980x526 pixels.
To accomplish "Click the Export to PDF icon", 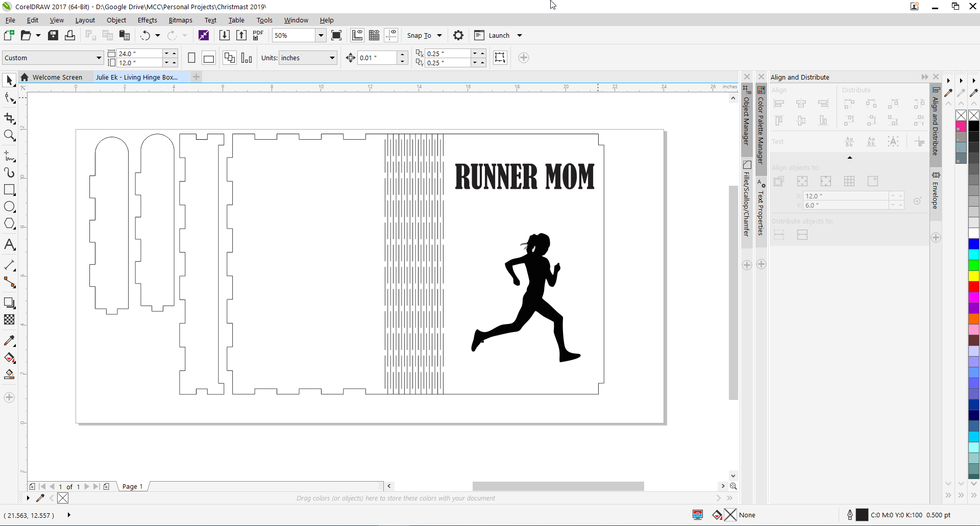I will coord(258,35).
